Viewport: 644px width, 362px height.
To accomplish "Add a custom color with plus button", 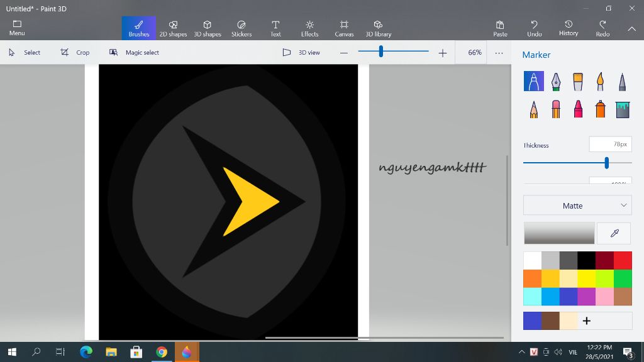I will click(x=587, y=321).
